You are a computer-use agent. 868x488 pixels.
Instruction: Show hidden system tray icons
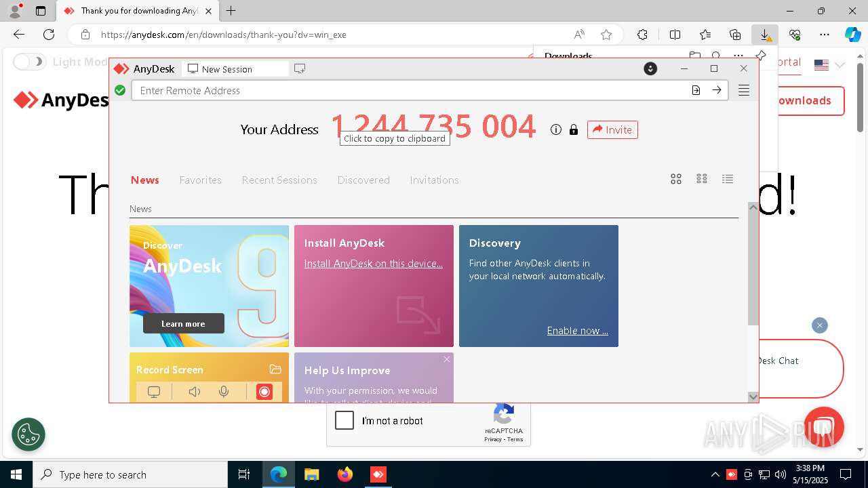(715, 474)
